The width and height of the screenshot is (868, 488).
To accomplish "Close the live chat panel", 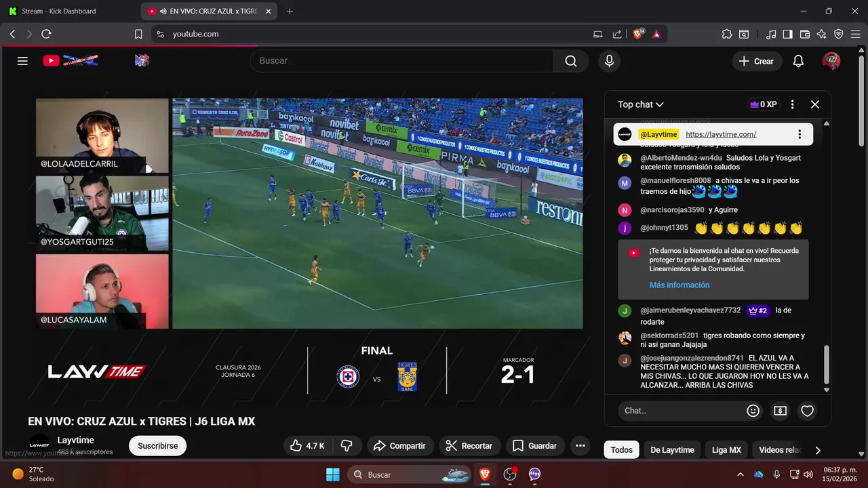I will tap(815, 104).
